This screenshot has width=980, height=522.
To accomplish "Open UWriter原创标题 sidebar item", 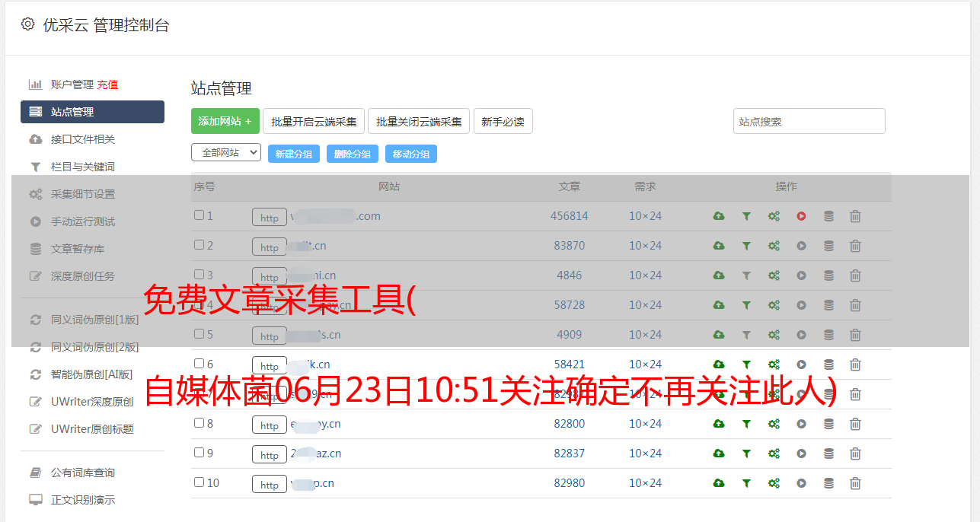I will click(92, 429).
